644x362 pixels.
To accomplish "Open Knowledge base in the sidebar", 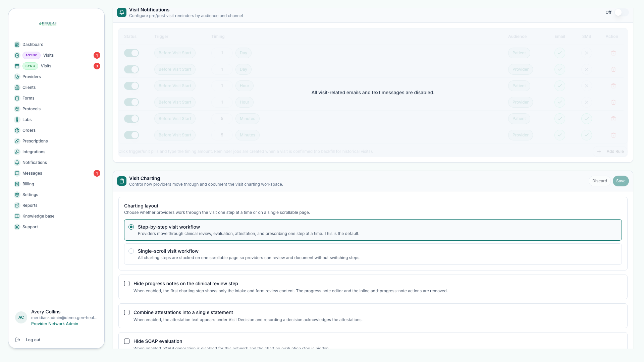I will 38,216.
